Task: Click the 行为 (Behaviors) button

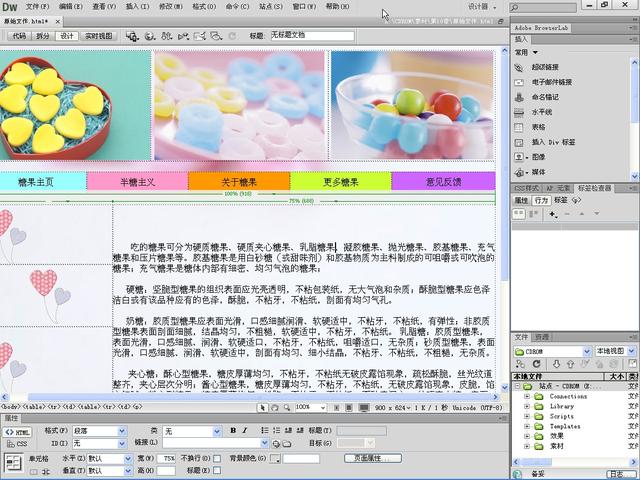Action: pos(541,200)
